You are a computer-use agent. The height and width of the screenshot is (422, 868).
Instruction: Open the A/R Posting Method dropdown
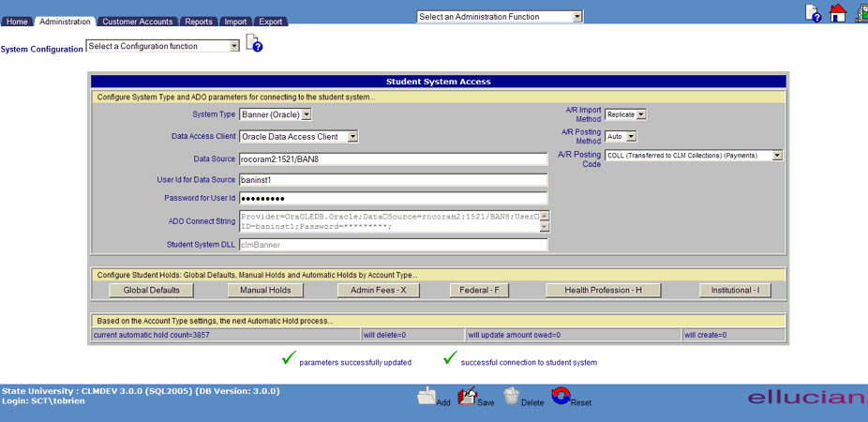pyautogui.click(x=621, y=136)
